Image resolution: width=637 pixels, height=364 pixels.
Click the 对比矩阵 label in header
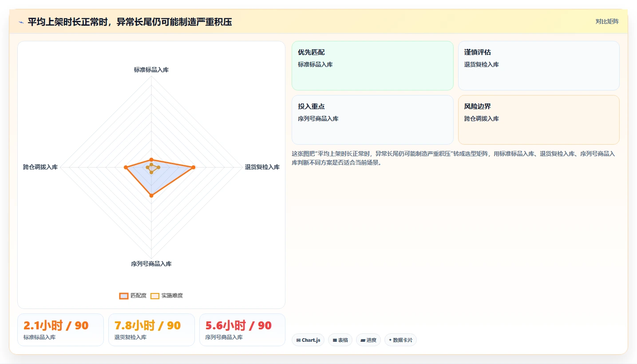(x=607, y=21)
